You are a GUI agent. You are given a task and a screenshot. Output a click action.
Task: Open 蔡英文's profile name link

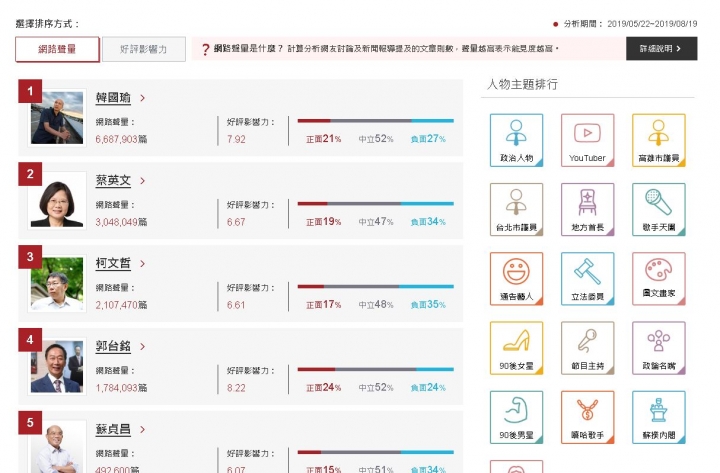tap(113, 180)
